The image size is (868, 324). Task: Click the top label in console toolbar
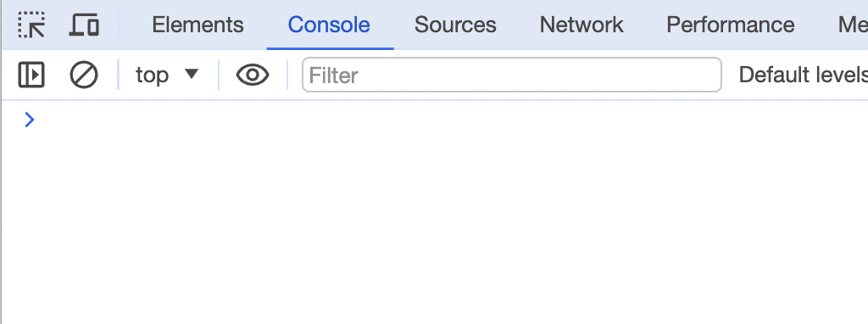tap(153, 75)
